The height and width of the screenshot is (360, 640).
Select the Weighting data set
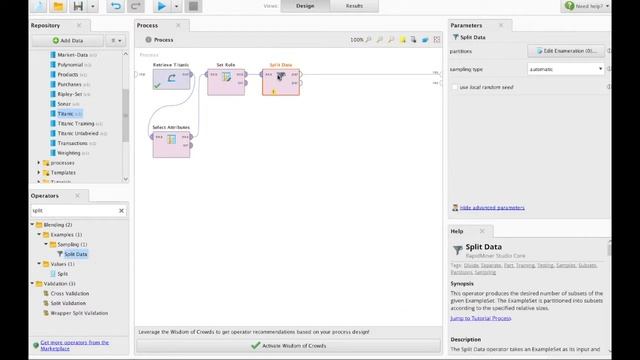[x=69, y=153]
